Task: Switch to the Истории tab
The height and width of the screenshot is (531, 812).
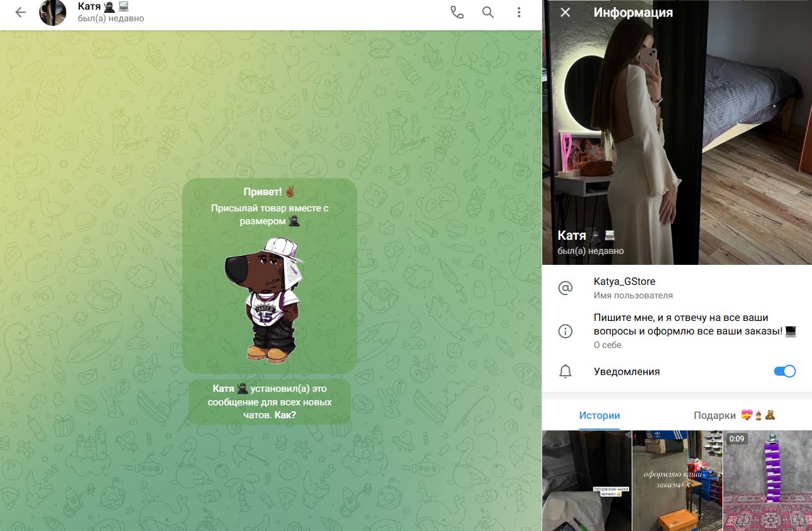Action: (x=599, y=416)
